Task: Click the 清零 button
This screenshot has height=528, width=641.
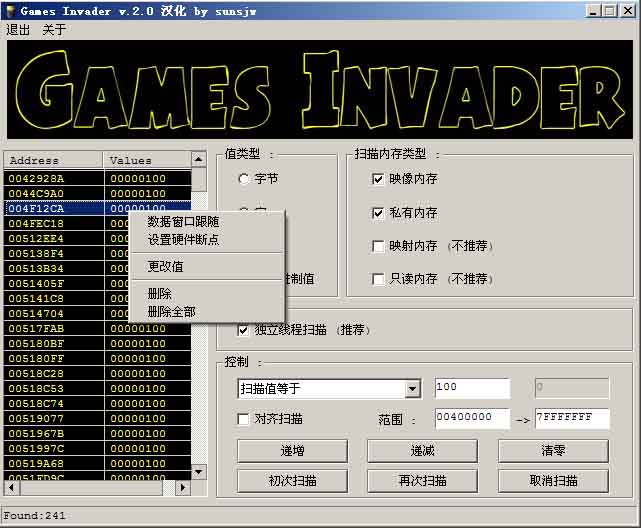Action: pyautogui.click(x=553, y=451)
